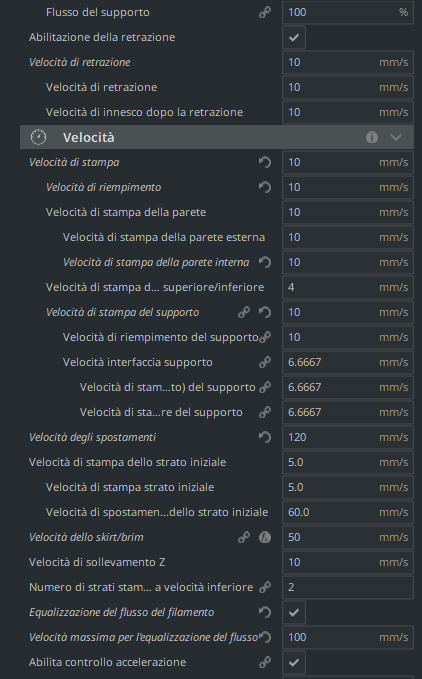Click function icon beside Velocità dello skirt/brim
Screen dimensions: 422x679
(x=265, y=537)
